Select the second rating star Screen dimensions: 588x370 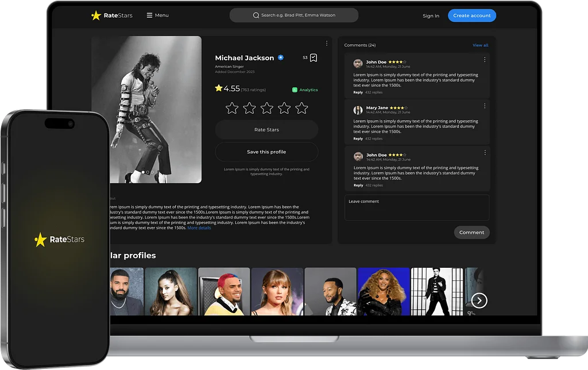point(249,108)
